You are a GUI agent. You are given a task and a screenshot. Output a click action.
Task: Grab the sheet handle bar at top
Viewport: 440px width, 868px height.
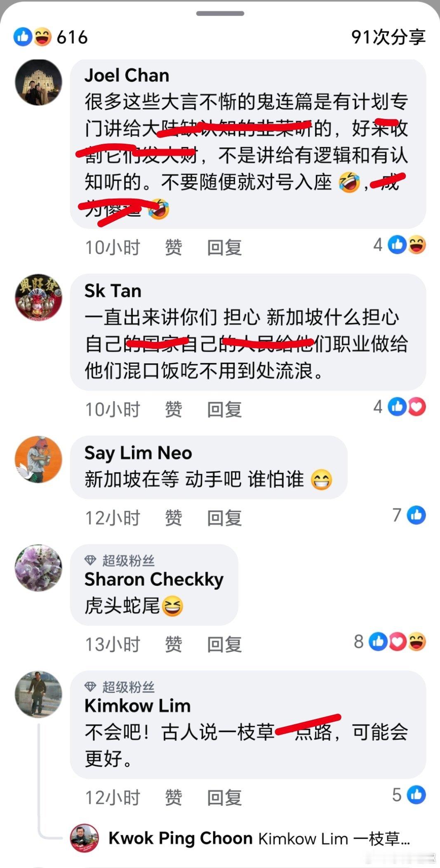[x=220, y=13]
